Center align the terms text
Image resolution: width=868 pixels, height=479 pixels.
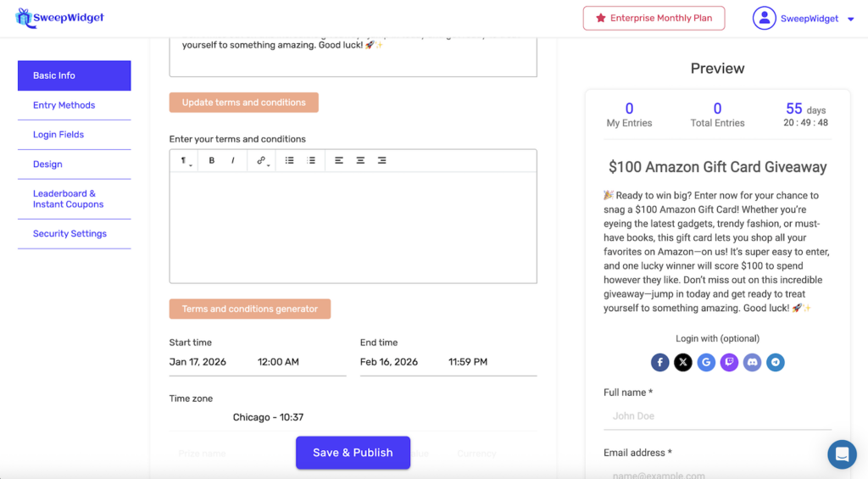click(360, 160)
